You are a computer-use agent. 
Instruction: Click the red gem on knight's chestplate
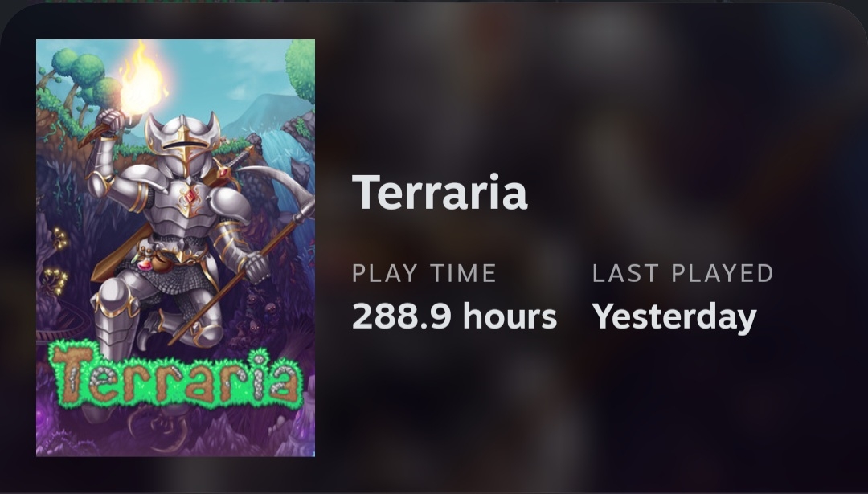(190, 194)
